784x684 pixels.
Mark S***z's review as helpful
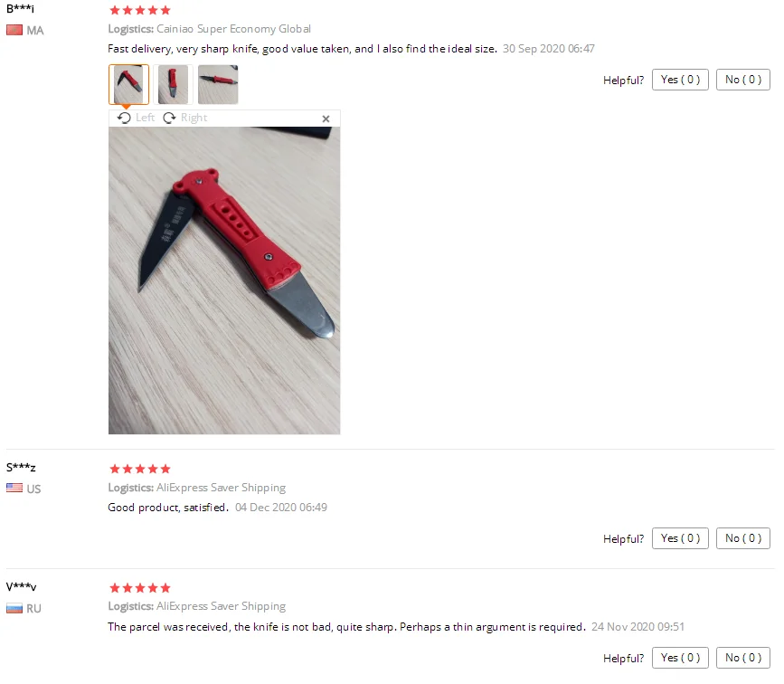[x=680, y=538]
